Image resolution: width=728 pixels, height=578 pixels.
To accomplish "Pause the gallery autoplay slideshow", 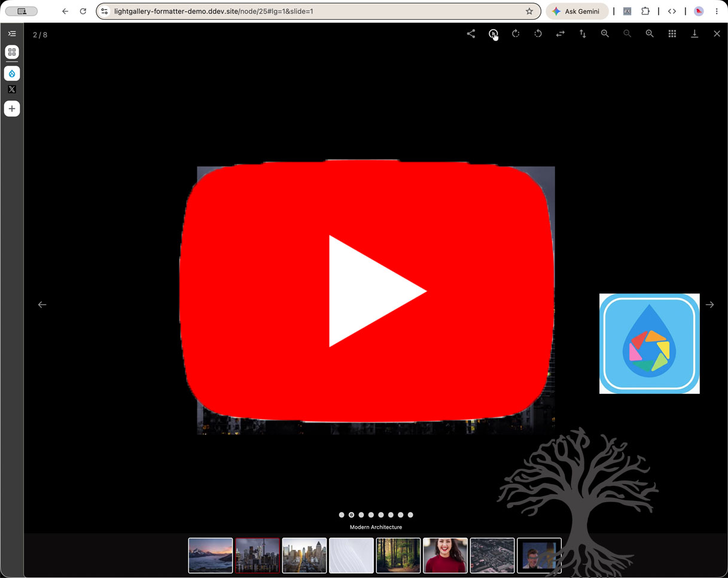I will [493, 34].
